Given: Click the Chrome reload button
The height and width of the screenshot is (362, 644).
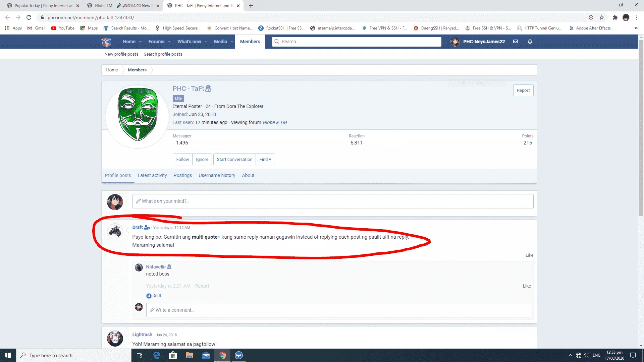Looking at the screenshot, I should point(29,17).
